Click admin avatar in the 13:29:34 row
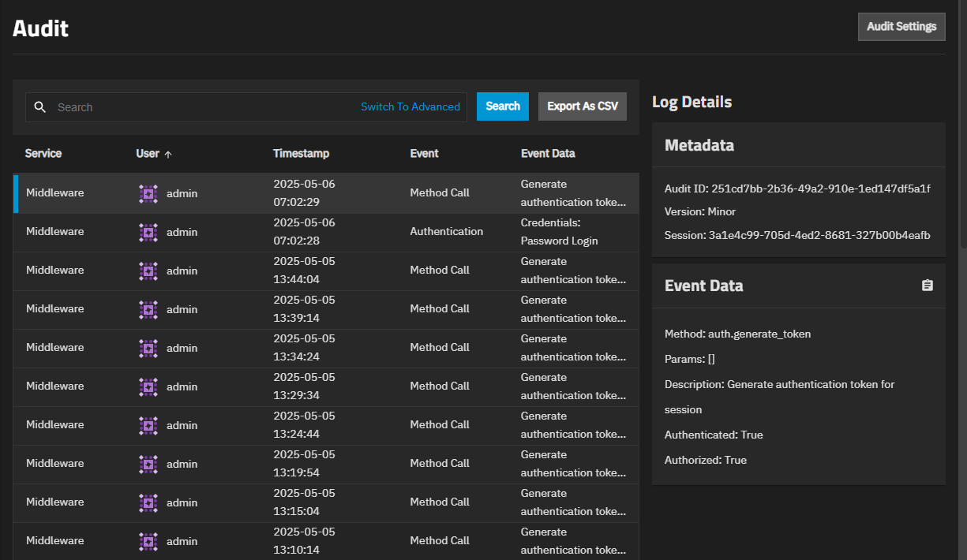The image size is (967, 560). (148, 386)
